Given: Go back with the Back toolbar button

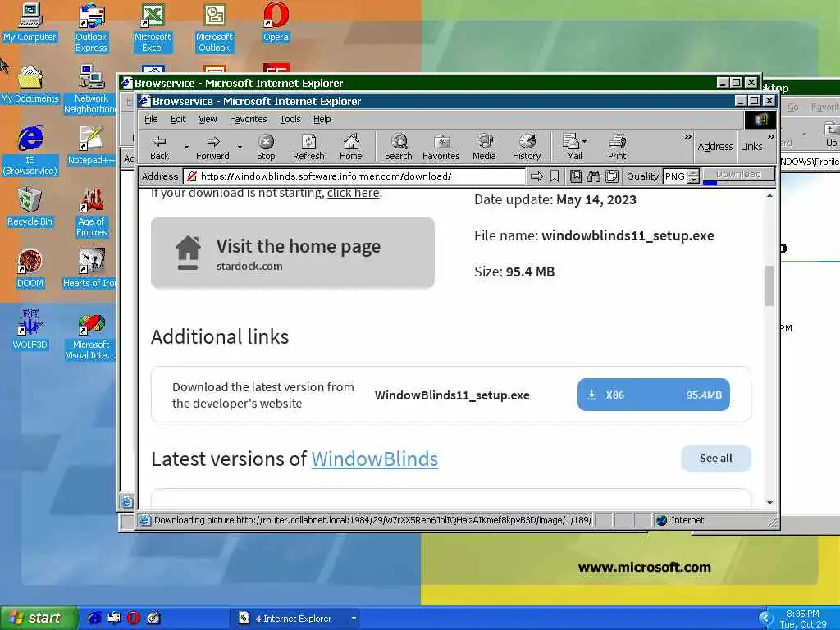Looking at the screenshot, I should point(159,147).
